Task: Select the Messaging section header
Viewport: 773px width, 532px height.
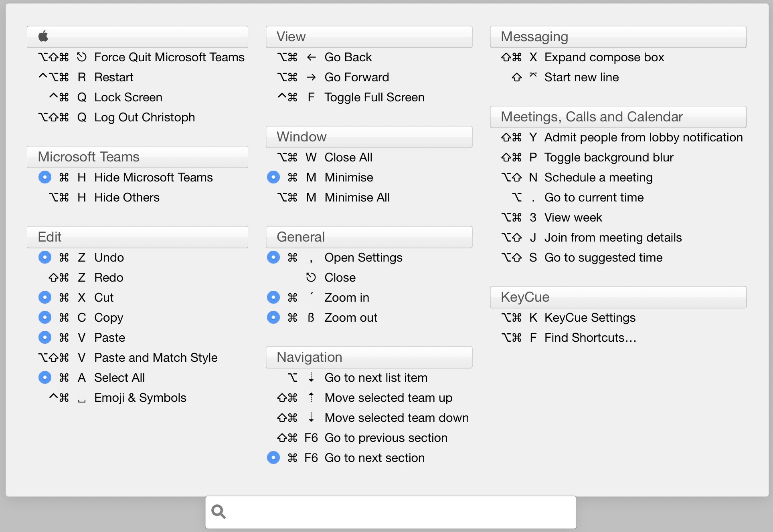Action: [618, 36]
